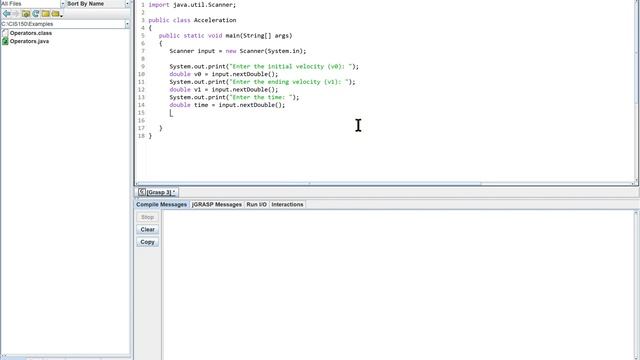Click the Copy button
Screen dimensions: 640x360
[147, 242]
